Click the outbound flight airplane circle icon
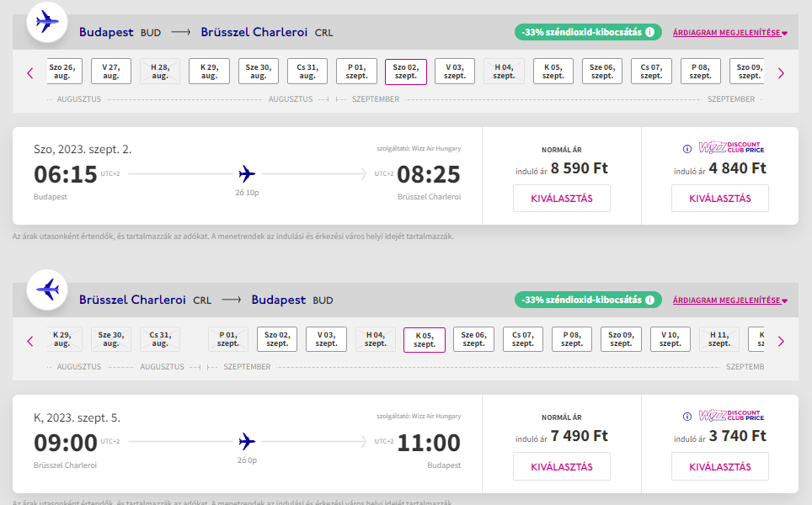 [47, 22]
